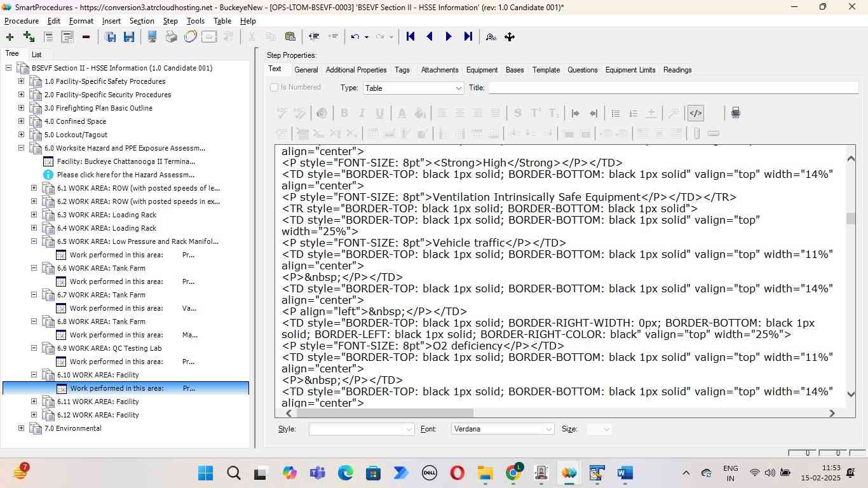The image size is (868, 488).
Task: Go to first step with the skip-back icon
Action: point(410,37)
